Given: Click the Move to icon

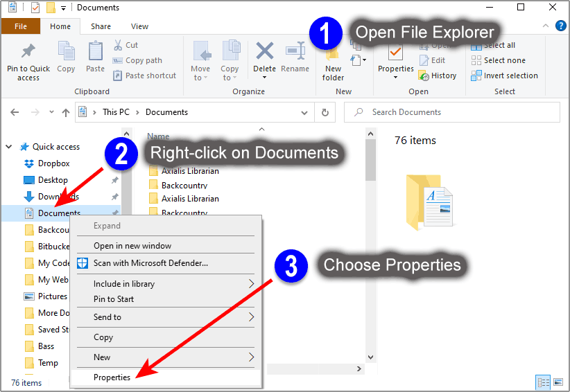Looking at the screenshot, I should tap(202, 51).
